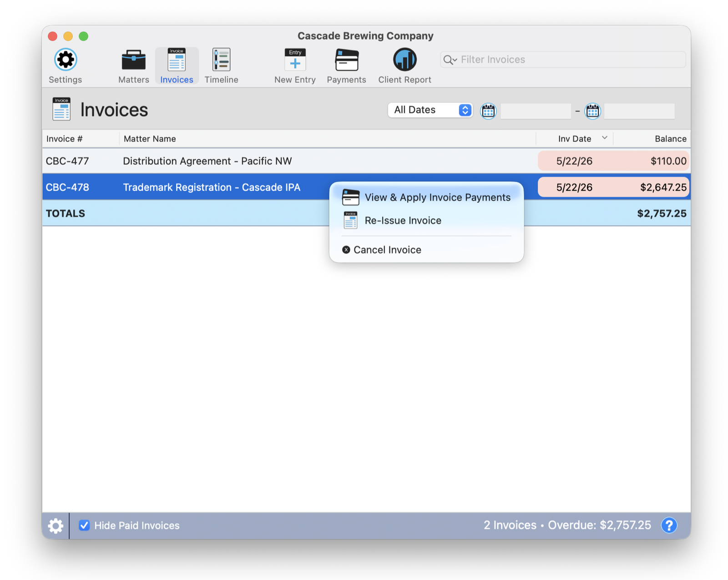Open the Payments toolbar item

click(x=346, y=66)
